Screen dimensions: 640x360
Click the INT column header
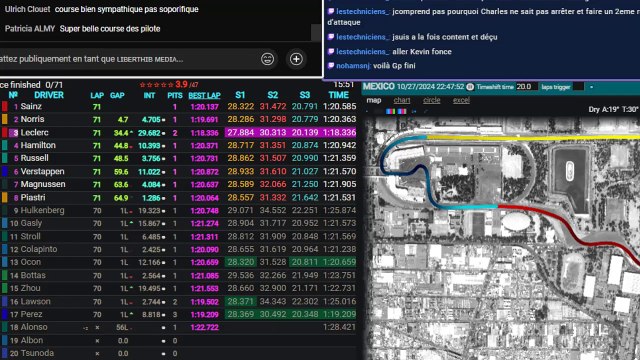click(x=149, y=96)
